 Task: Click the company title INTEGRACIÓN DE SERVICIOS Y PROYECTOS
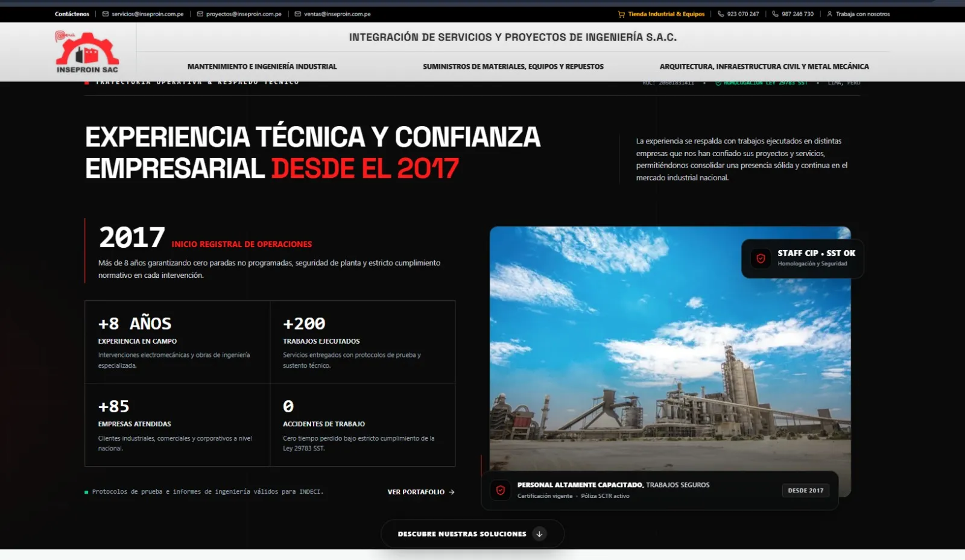point(513,37)
